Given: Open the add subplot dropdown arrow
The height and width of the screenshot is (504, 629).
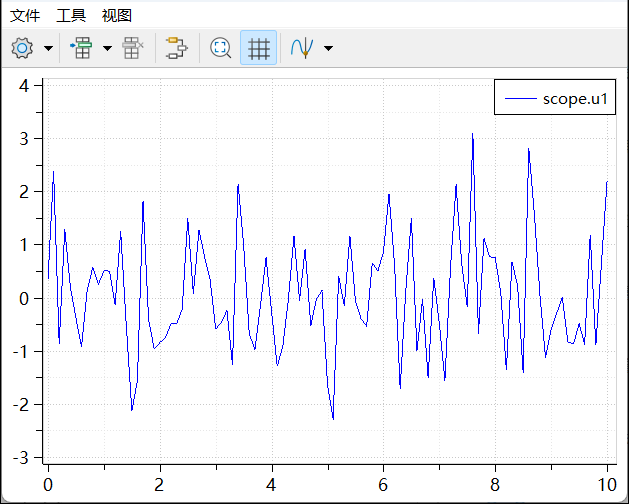Looking at the screenshot, I should click(x=106, y=48).
